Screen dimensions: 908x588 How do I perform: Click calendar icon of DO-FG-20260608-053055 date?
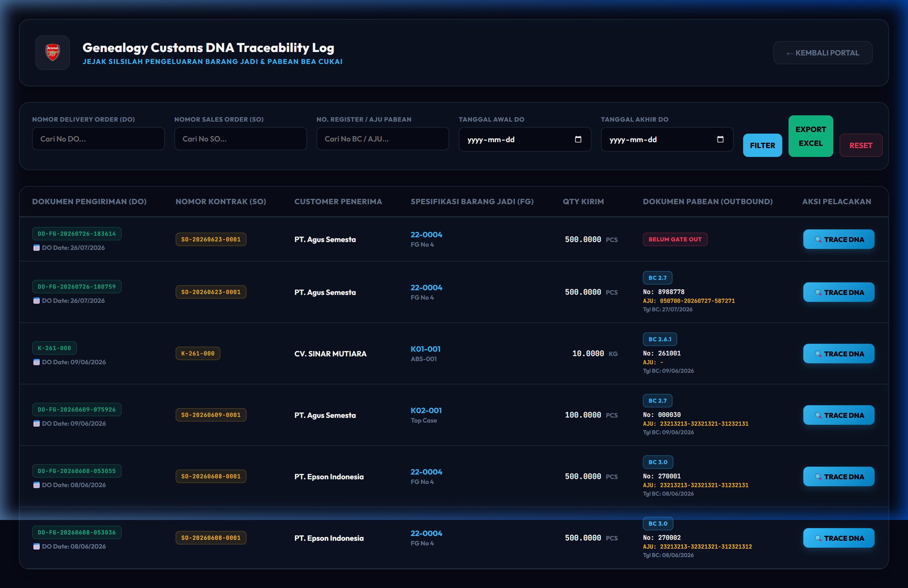pos(37,485)
